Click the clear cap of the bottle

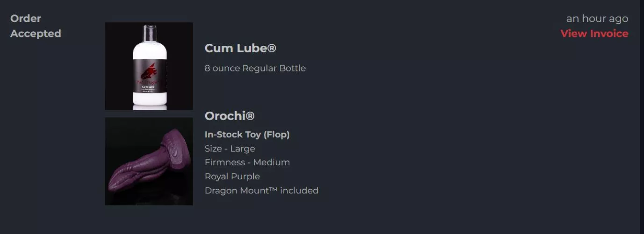tap(150, 32)
